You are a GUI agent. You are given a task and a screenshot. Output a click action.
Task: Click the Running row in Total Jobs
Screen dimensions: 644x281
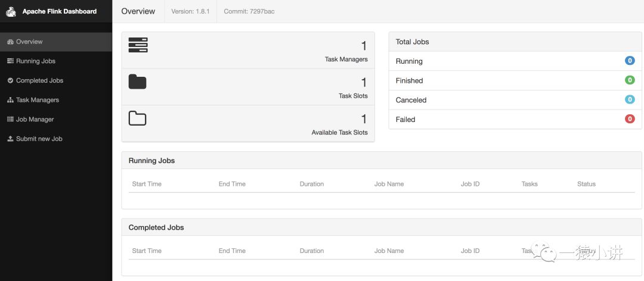point(515,61)
